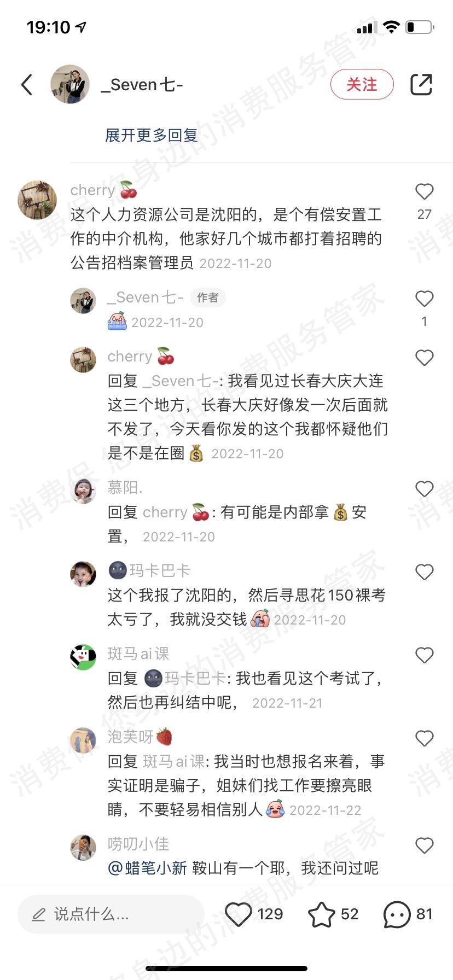Expand more replies via 展开更多回复
This screenshot has height=980, width=453.
pos(152,135)
